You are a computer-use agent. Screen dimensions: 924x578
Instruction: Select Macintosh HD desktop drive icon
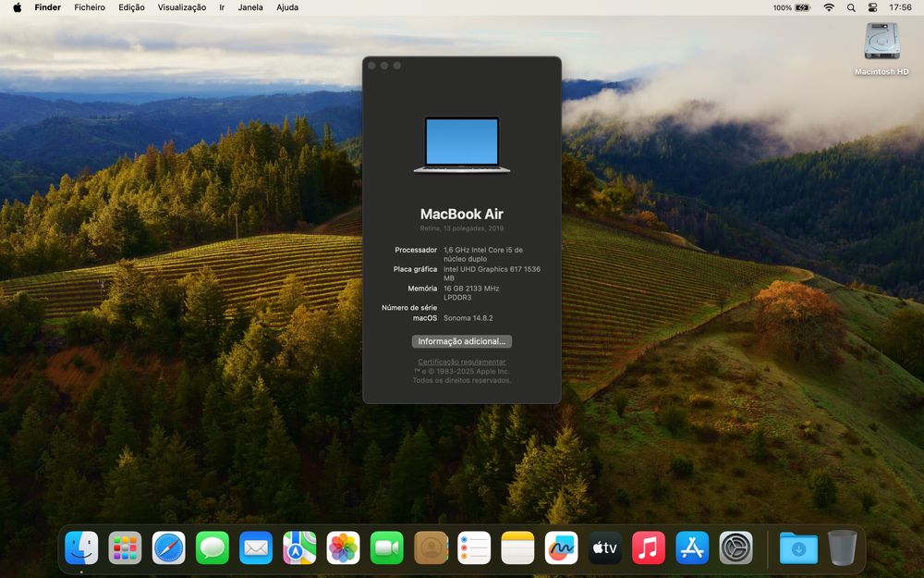click(x=881, y=41)
